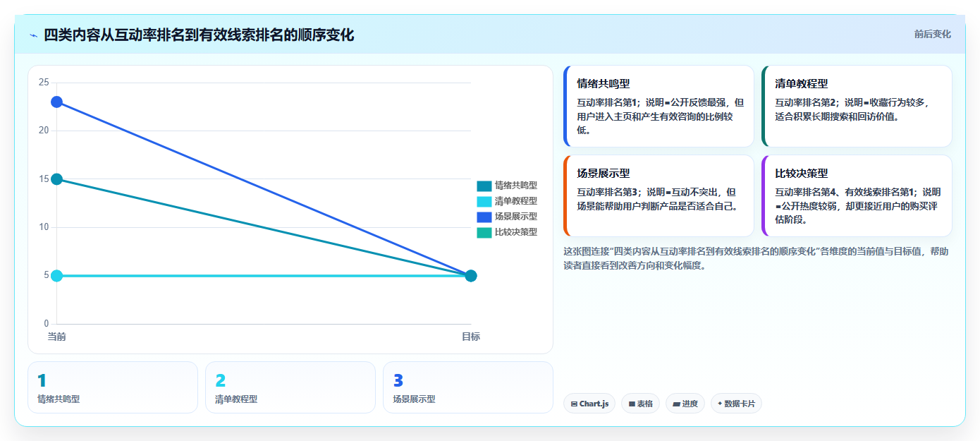Toggle the 情绪共鸣型 legend swatch

[484, 186]
